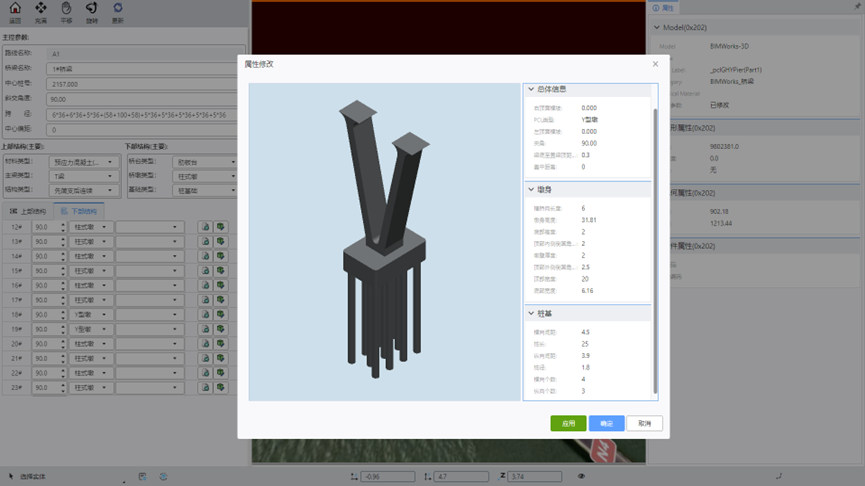Close the 属性修改 dialog
The width and height of the screenshot is (865, 486).
tap(655, 64)
